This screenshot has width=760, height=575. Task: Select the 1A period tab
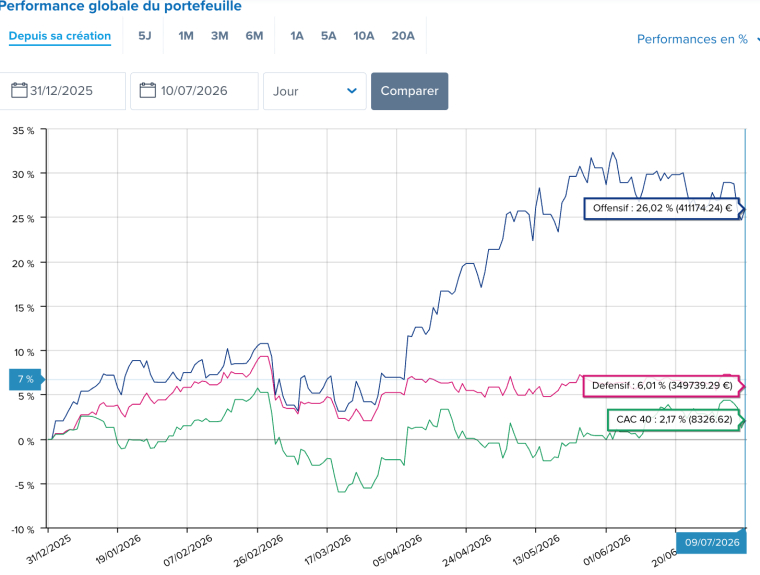pyautogui.click(x=297, y=36)
